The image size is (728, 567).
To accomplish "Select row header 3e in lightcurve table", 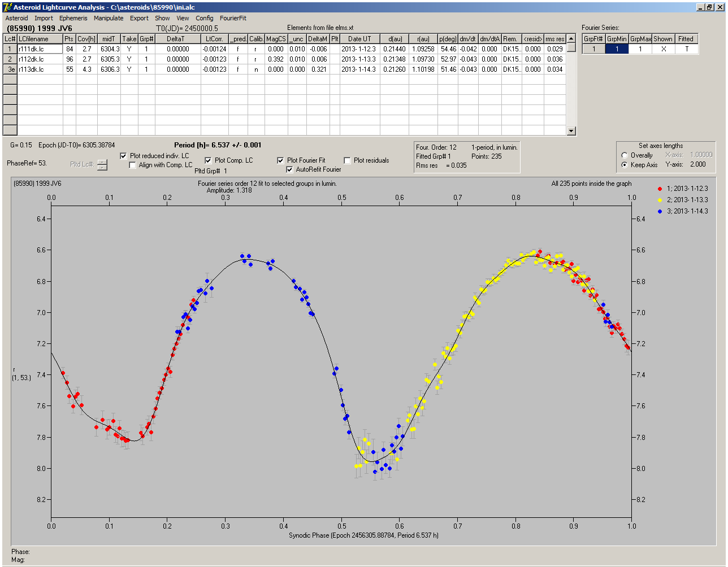I will click(10, 69).
